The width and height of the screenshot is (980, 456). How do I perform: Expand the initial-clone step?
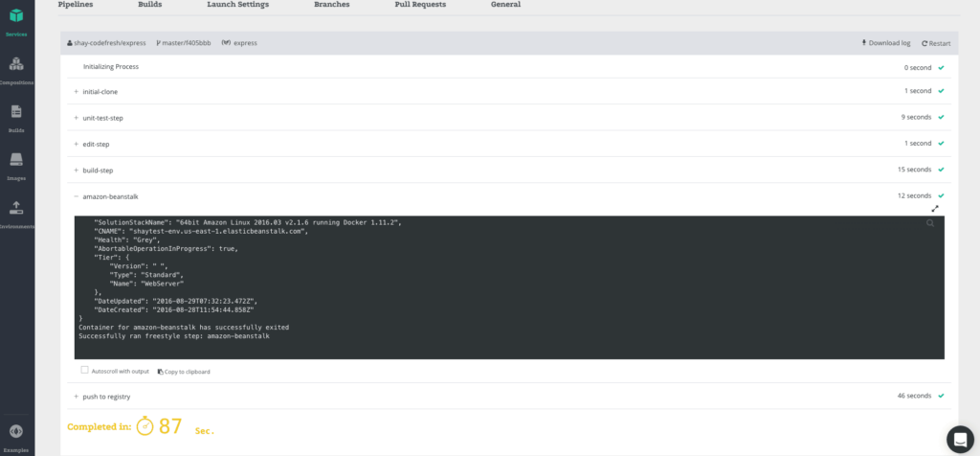click(76, 91)
